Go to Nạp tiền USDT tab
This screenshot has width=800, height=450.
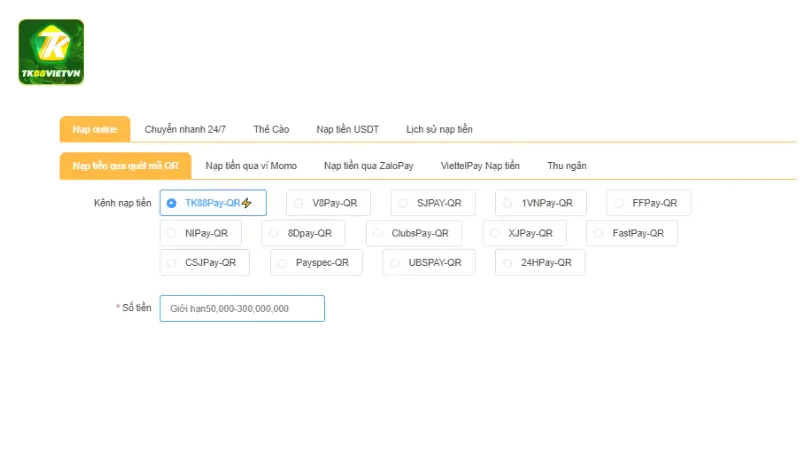pyautogui.click(x=347, y=129)
